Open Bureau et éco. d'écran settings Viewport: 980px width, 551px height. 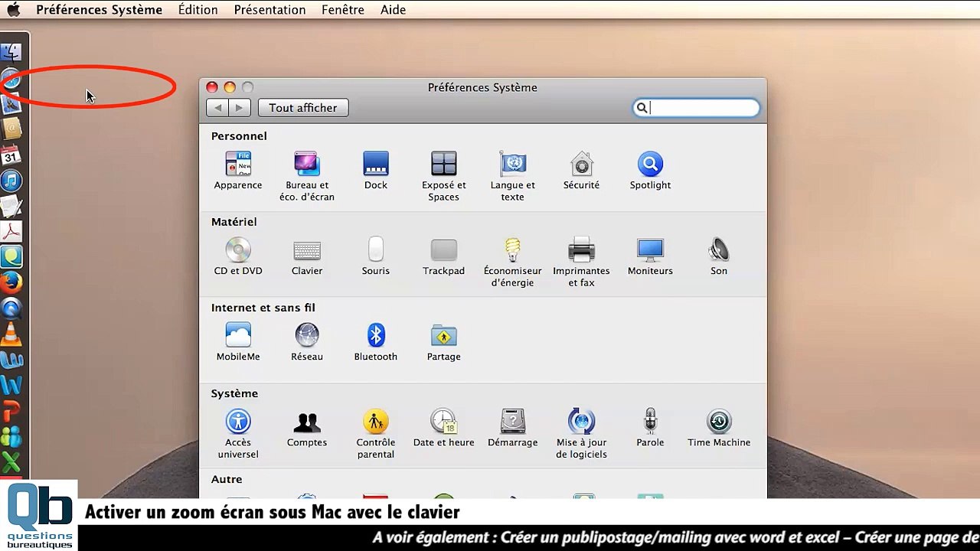point(306,165)
